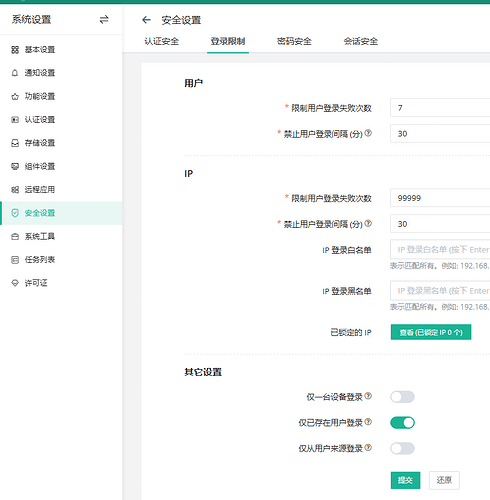View locked IPs via 查看 button
The image size is (490, 500).
[431, 332]
